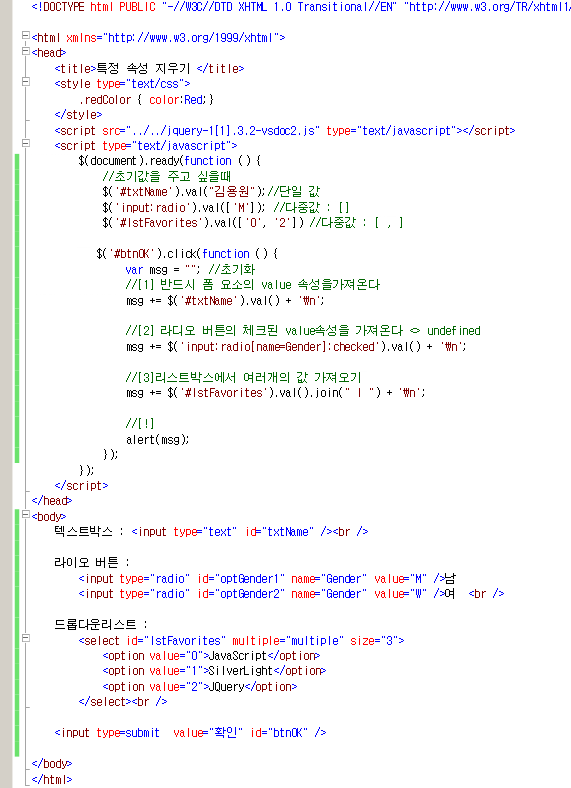
Task: Click the label text '텍스트박스 :'
Action: pos(89,532)
